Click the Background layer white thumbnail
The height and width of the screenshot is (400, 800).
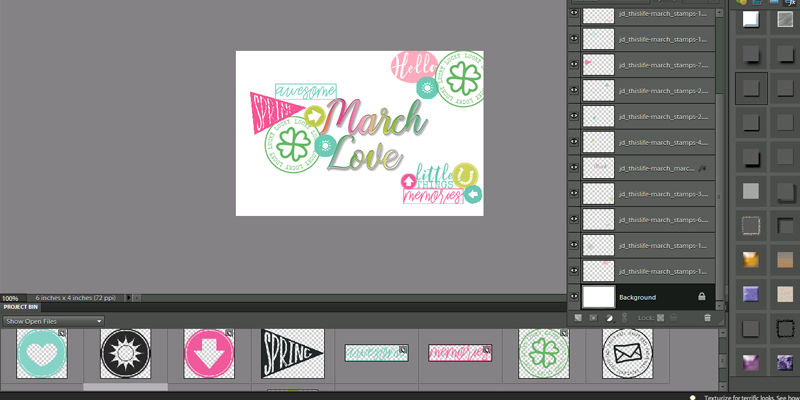point(598,296)
